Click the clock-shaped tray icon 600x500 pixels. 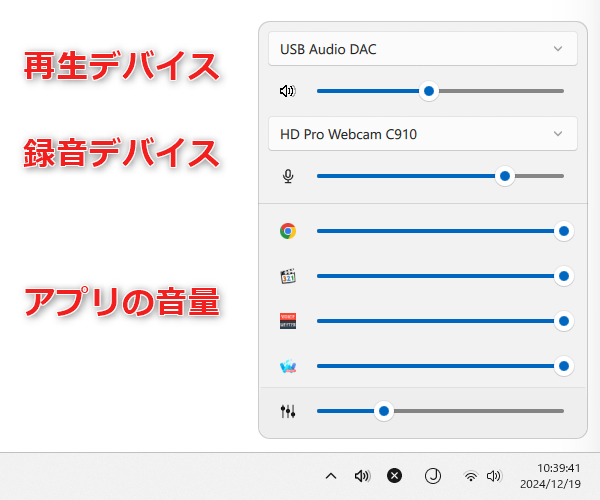click(433, 476)
